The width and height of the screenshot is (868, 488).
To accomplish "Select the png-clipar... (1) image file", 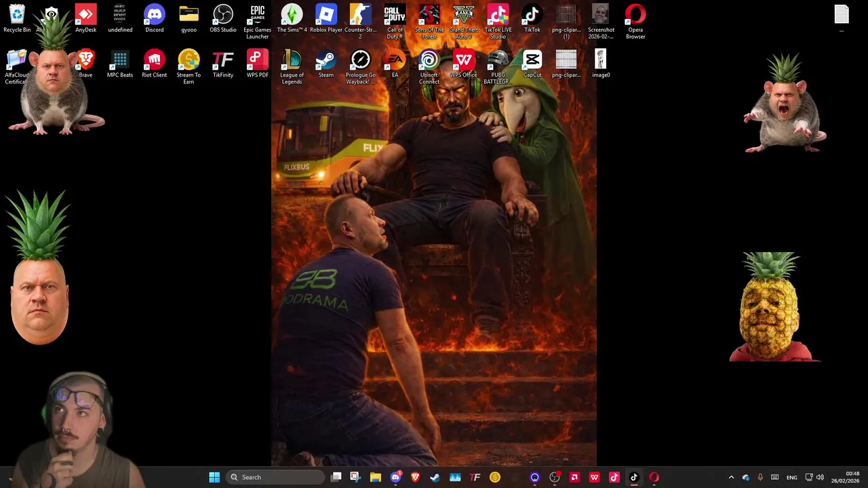I will [x=566, y=22].
